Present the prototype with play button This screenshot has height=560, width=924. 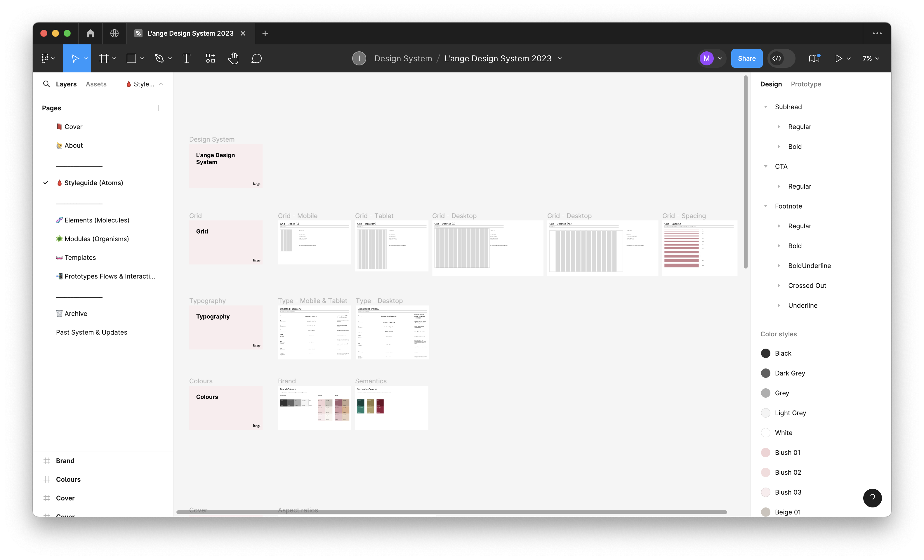[x=838, y=58]
